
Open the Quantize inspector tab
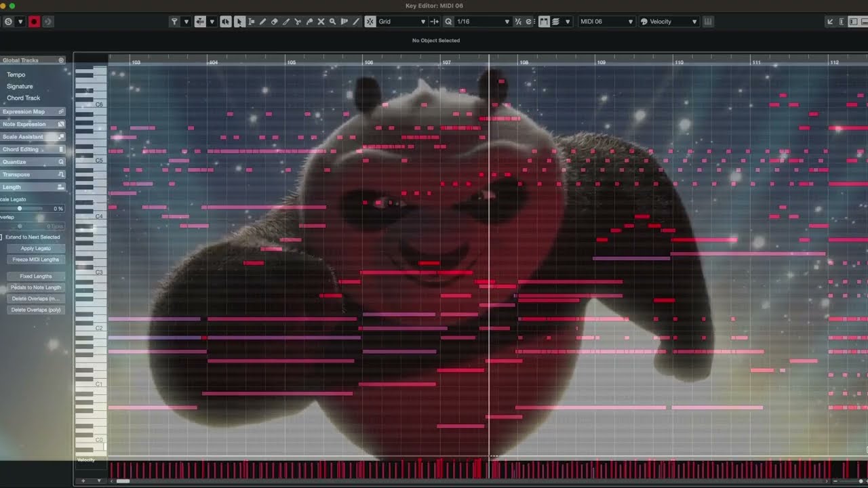click(33, 162)
